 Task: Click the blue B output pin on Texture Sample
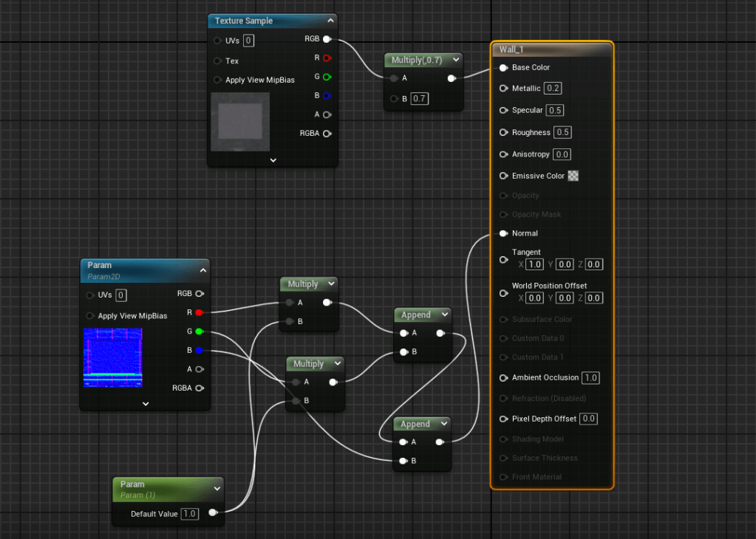(x=327, y=96)
